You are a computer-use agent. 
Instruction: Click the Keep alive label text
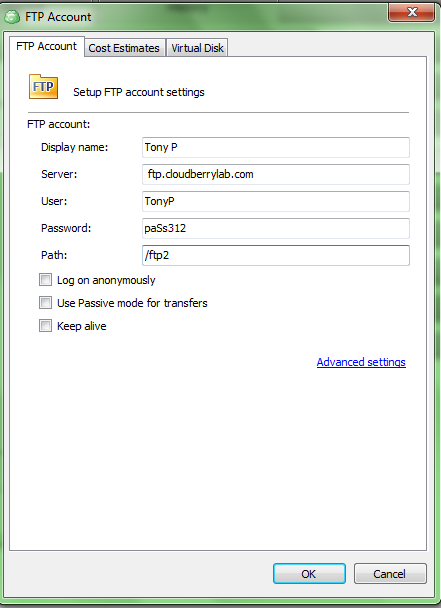[x=81, y=326]
